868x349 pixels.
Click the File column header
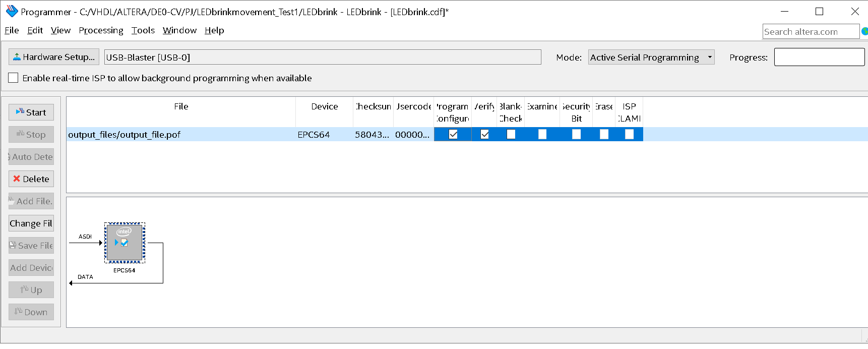[181, 112]
